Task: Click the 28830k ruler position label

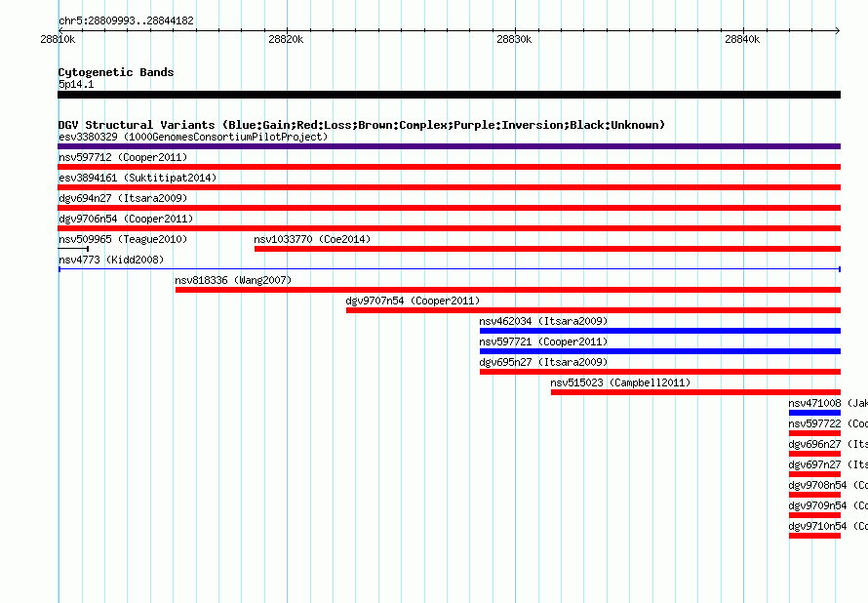Action: pos(514,39)
